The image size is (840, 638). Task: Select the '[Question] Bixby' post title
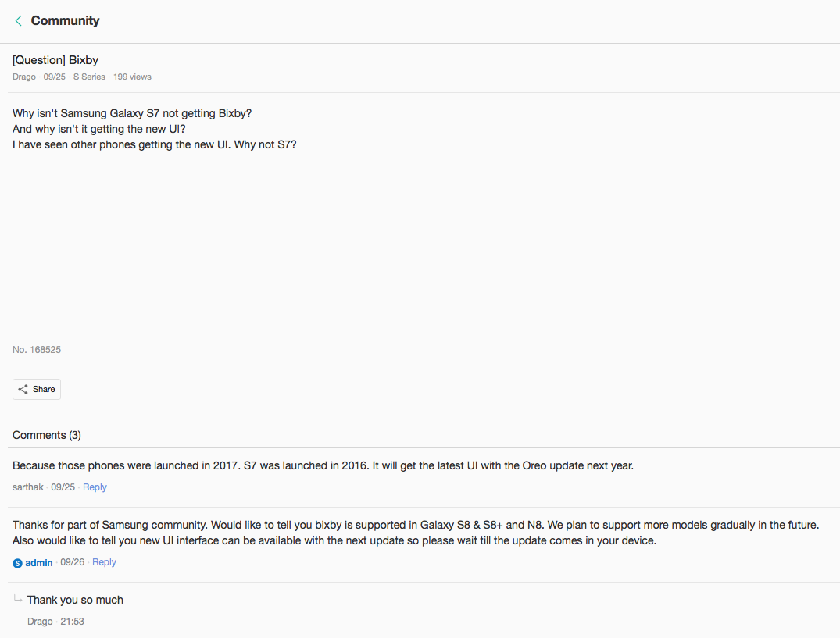pyautogui.click(x=55, y=60)
